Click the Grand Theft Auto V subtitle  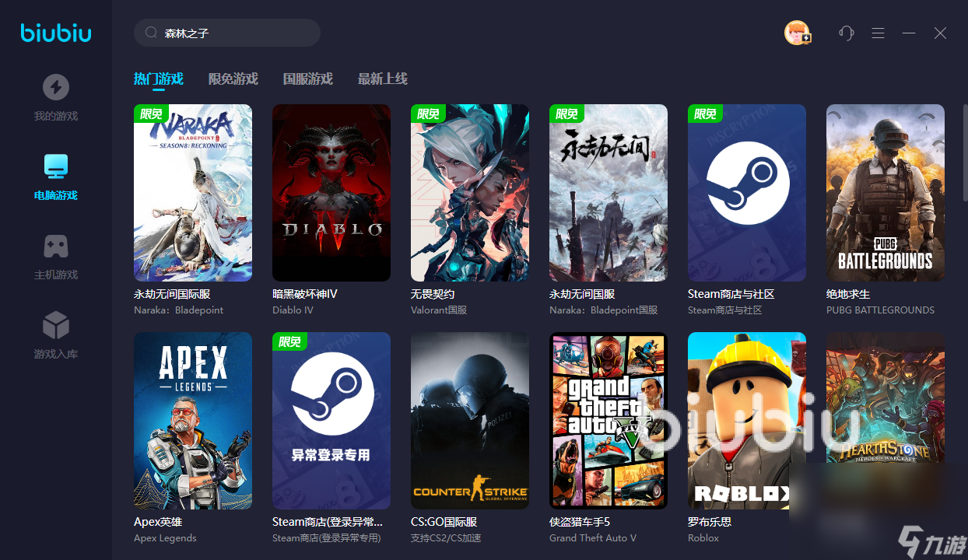[593, 537]
